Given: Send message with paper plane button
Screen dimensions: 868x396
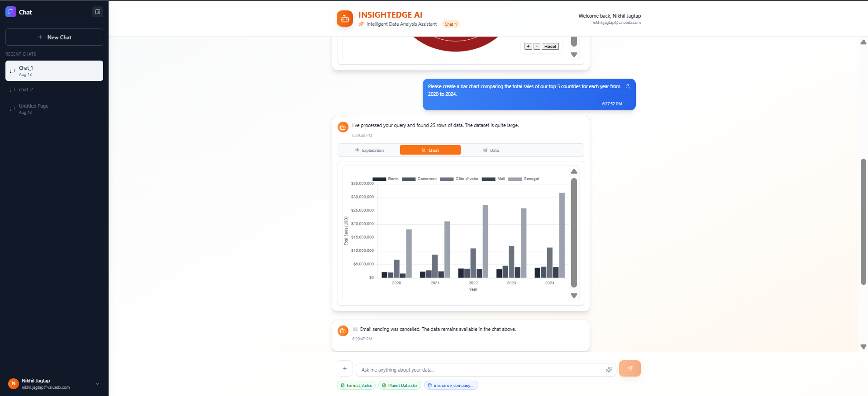Looking at the screenshot, I should tap(630, 368).
